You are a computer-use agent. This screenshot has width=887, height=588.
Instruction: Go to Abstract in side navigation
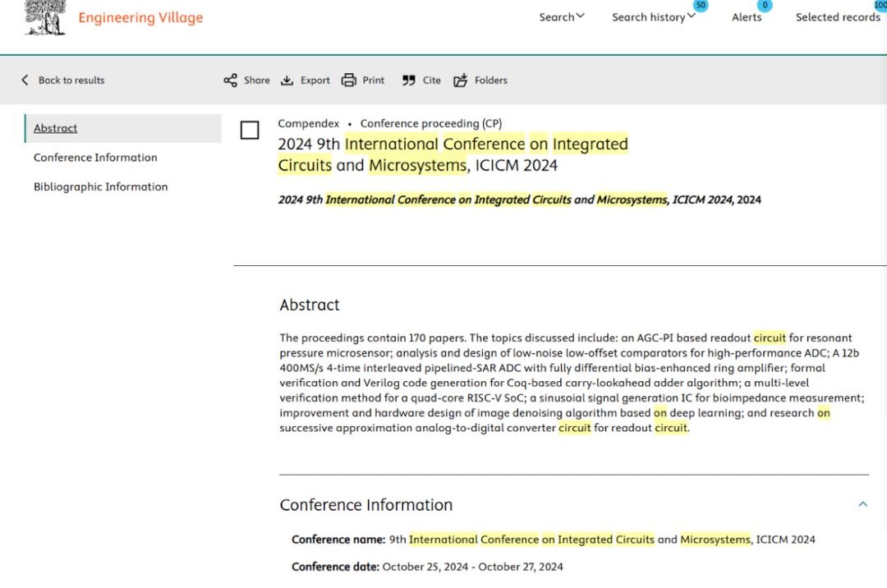point(56,128)
